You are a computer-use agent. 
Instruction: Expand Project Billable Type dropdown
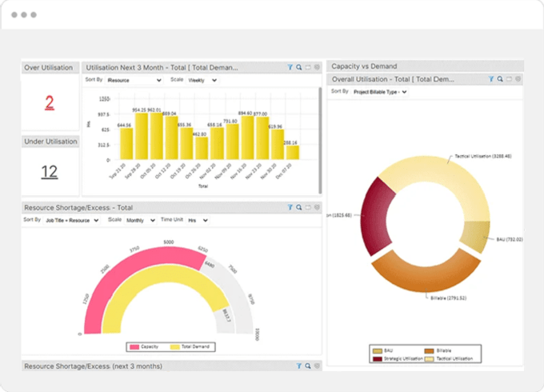point(380,92)
